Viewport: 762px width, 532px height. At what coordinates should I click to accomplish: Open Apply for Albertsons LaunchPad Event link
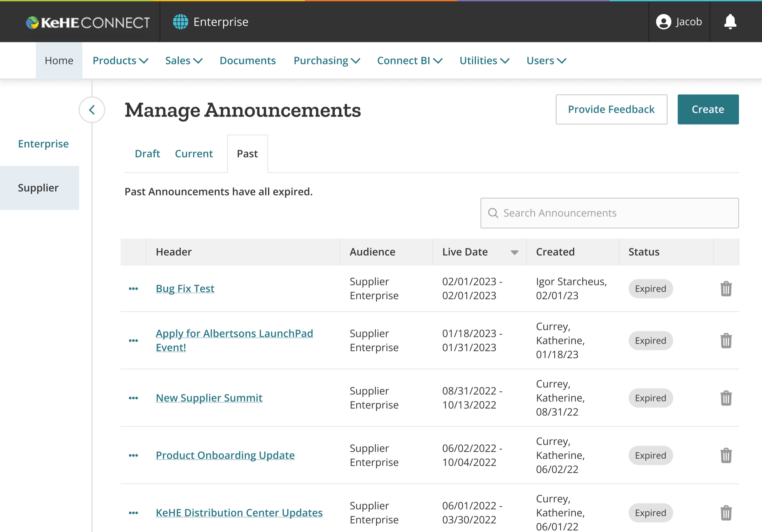point(234,340)
